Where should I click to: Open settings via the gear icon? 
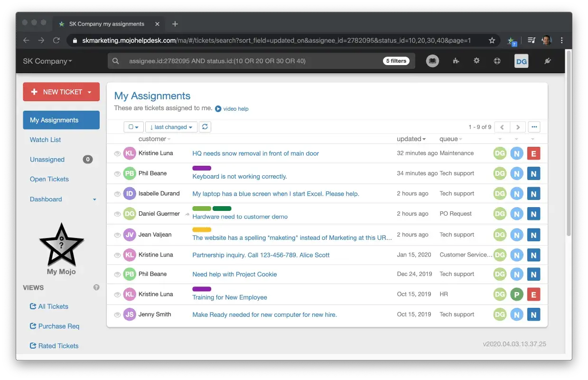click(x=476, y=61)
